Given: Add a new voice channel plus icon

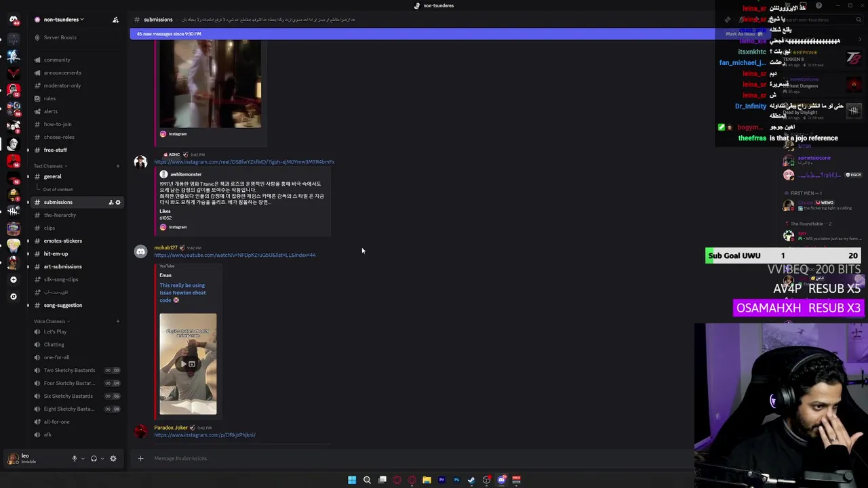Looking at the screenshot, I should 117,321.
